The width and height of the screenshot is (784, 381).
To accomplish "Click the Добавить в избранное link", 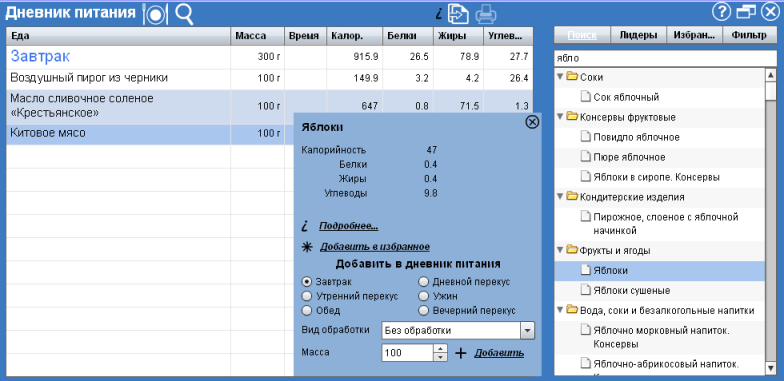I will (x=374, y=247).
